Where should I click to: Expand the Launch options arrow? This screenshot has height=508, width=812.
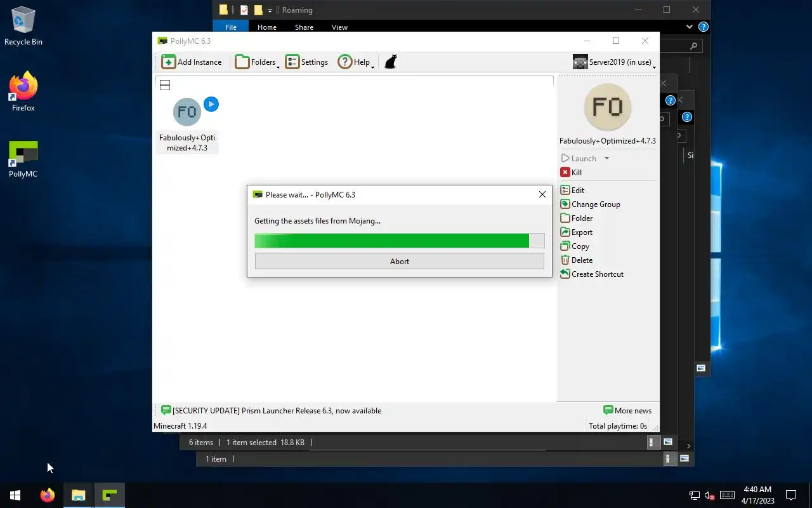click(x=606, y=158)
